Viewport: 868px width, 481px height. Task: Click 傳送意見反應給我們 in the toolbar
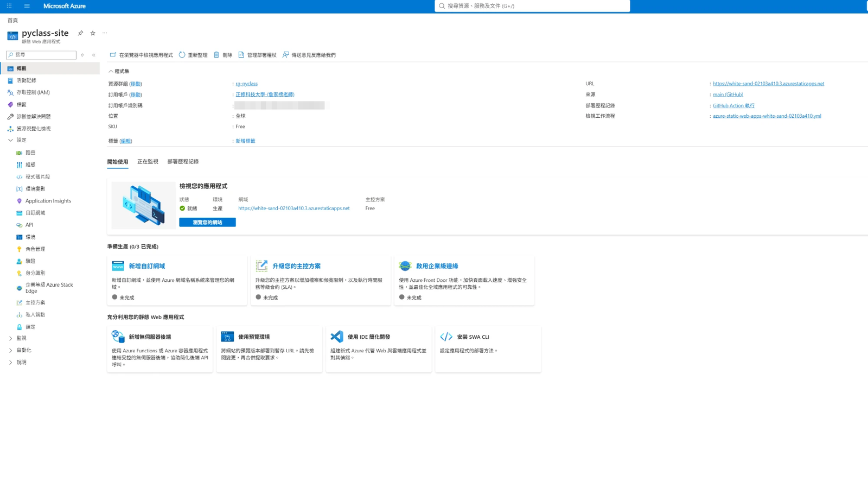point(309,55)
